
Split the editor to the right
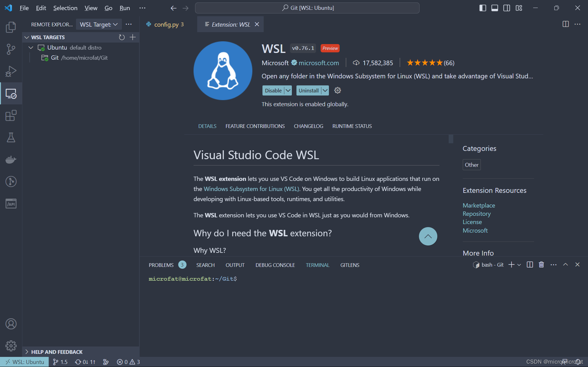[x=566, y=24]
